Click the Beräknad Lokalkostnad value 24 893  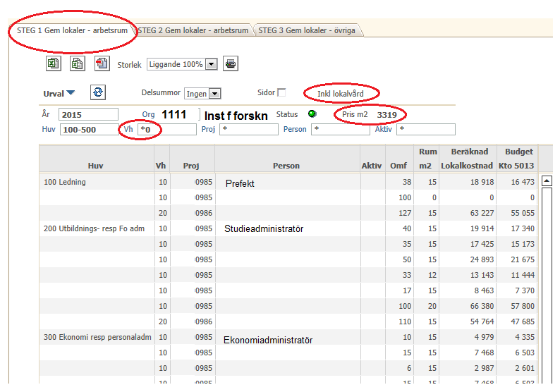click(x=482, y=259)
